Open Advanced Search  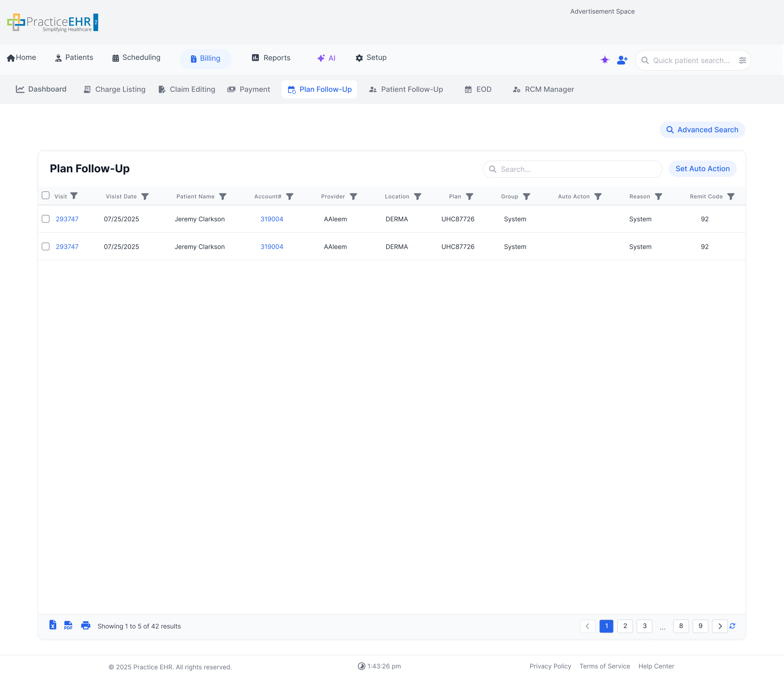click(x=702, y=130)
